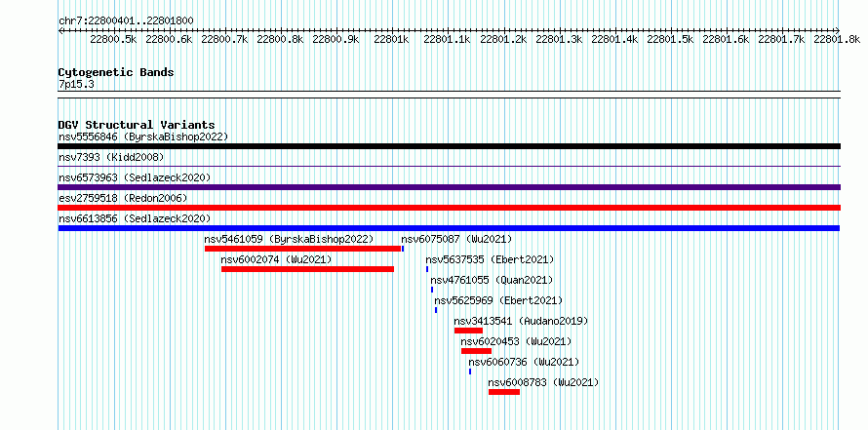Viewport: 868px width, 430px height.
Task: Click the 22801.4k ruler tick label
Action: [x=614, y=39]
